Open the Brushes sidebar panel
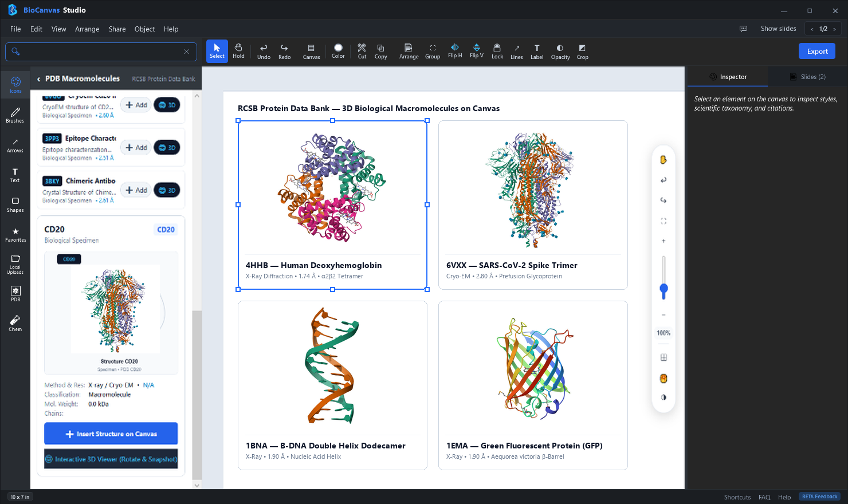Viewport: 848px width, 504px height. [x=15, y=115]
